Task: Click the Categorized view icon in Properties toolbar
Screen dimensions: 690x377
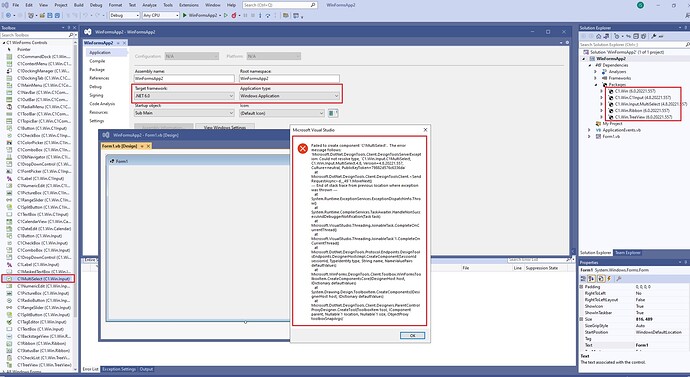Action: (584, 278)
